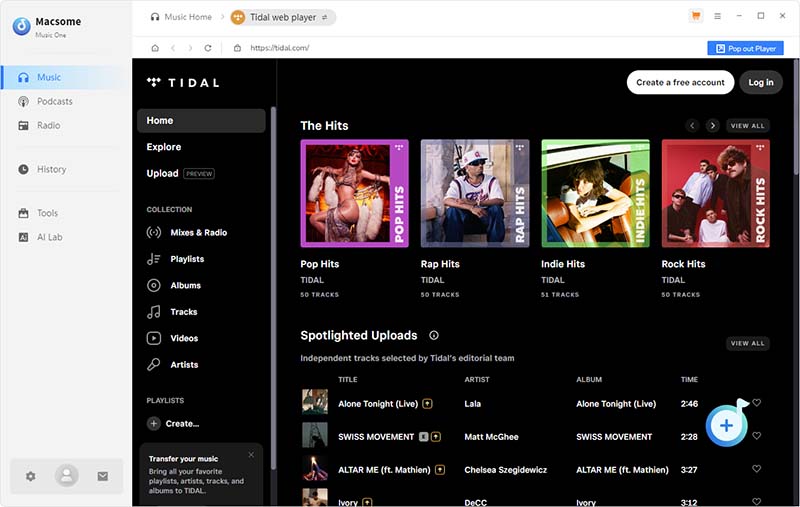Click the tidal.com address field
800x507 pixels.
(x=280, y=48)
